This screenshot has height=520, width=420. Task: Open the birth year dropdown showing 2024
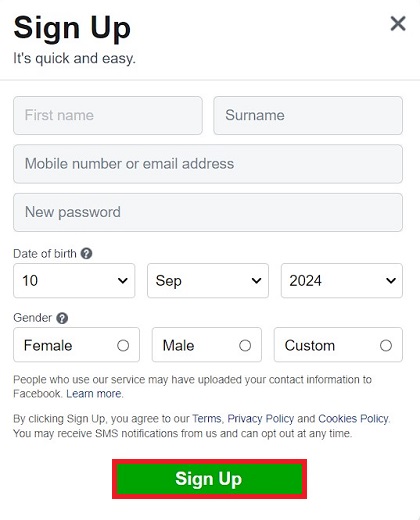342,281
